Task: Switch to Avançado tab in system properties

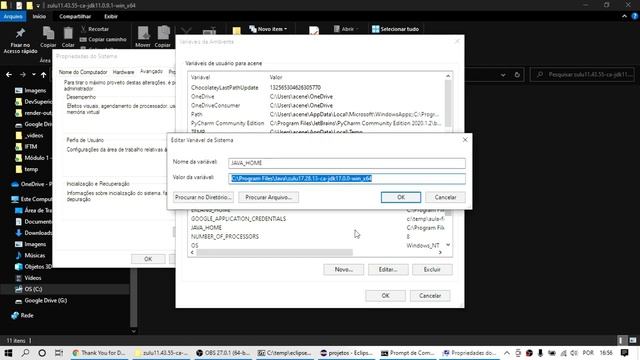Action: point(151,71)
